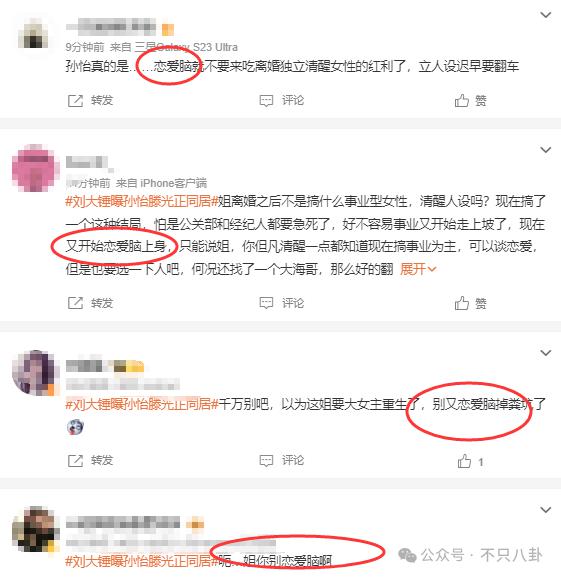Click repost icon on second post
Viewport: 561px width, 577px height.
point(75,303)
